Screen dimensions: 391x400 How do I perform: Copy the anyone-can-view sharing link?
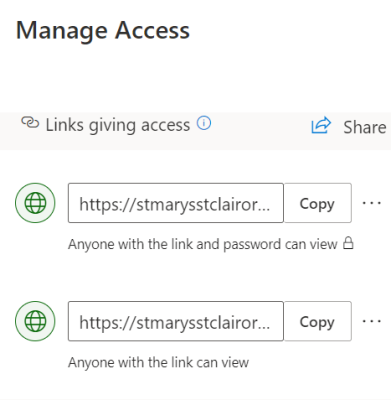point(317,321)
